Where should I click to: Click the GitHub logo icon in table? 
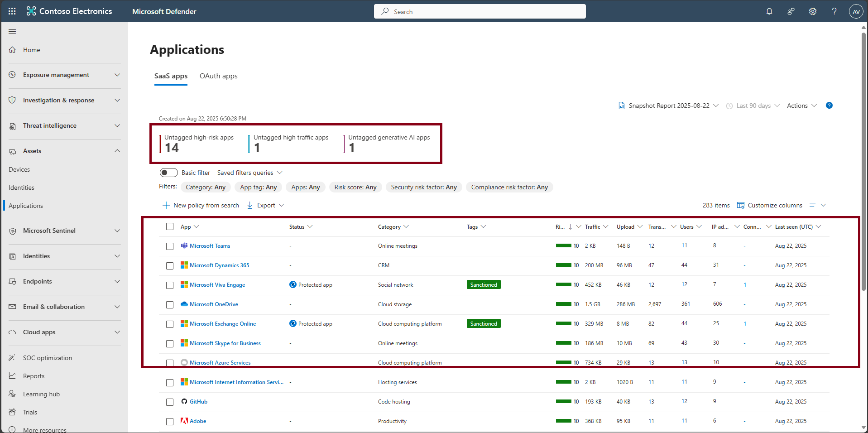pos(184,401)
